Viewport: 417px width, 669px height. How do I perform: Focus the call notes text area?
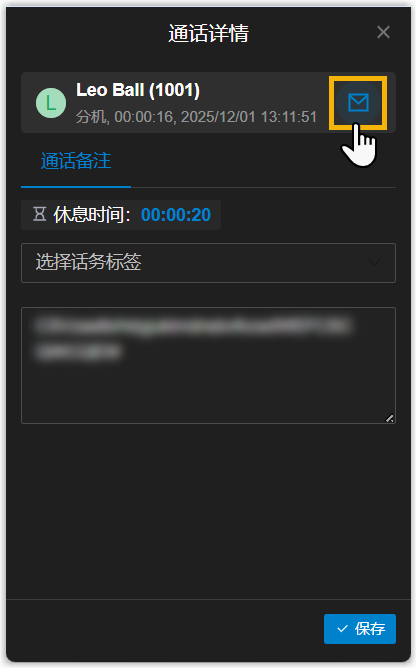pos(208,365)
